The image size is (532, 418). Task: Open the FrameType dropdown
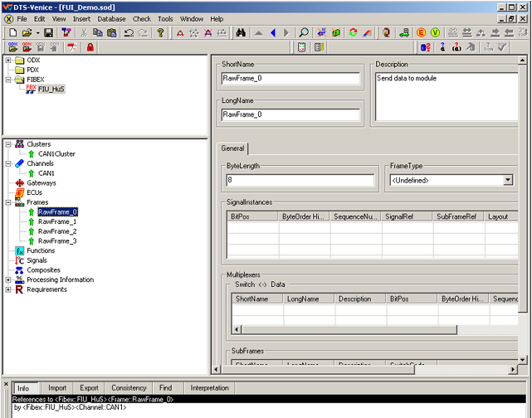coord(508,180)
